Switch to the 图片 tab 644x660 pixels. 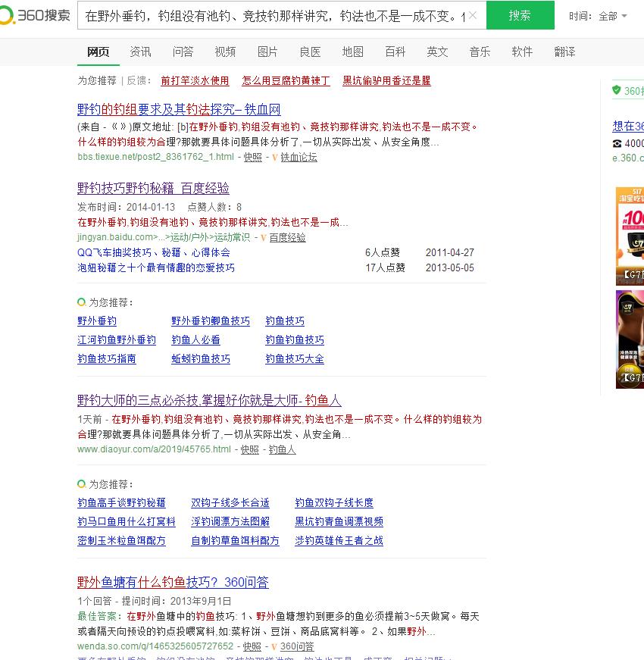267,52
